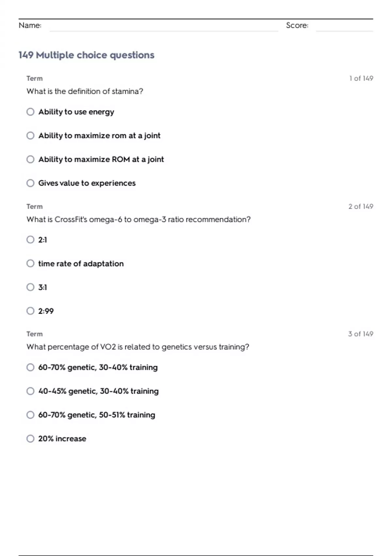Select "40-45% genetic, 30-40% training"

click(30, 391)
